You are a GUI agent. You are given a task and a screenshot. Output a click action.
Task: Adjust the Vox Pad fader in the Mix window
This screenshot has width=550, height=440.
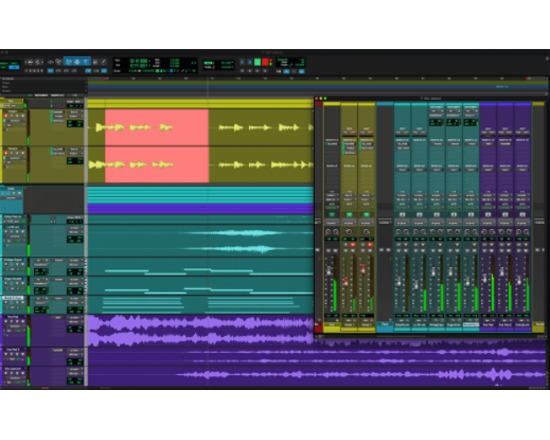click(485, 278)
